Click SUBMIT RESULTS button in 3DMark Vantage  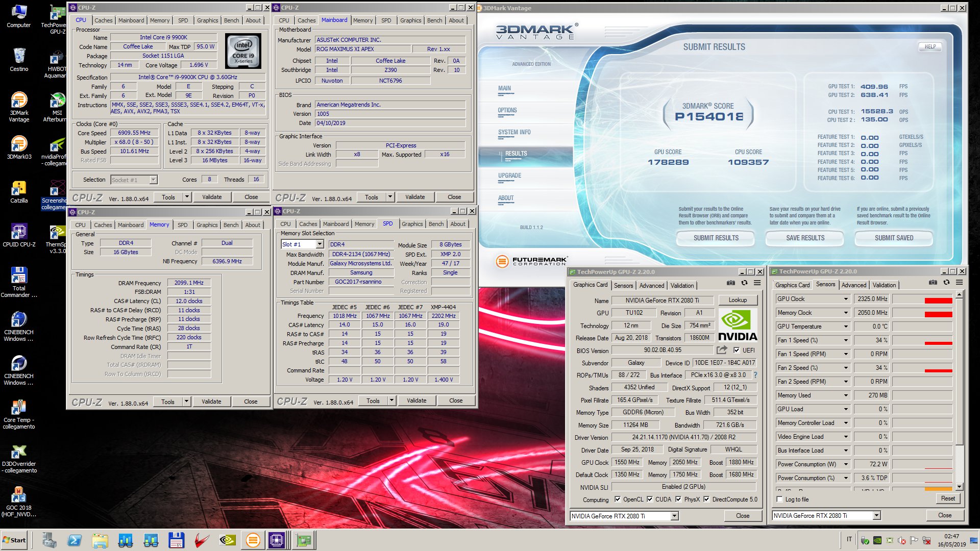pos(716,238)
